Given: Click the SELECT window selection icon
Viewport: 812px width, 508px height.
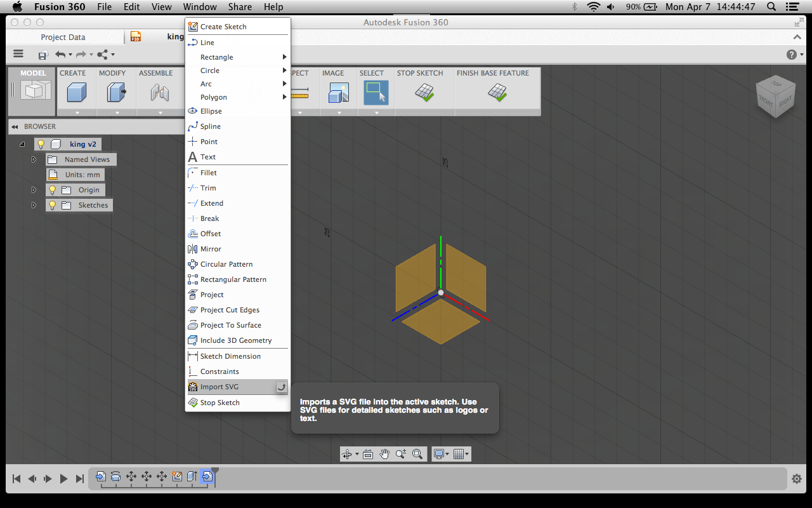Looking at the screenshot, I should [376, 93].
